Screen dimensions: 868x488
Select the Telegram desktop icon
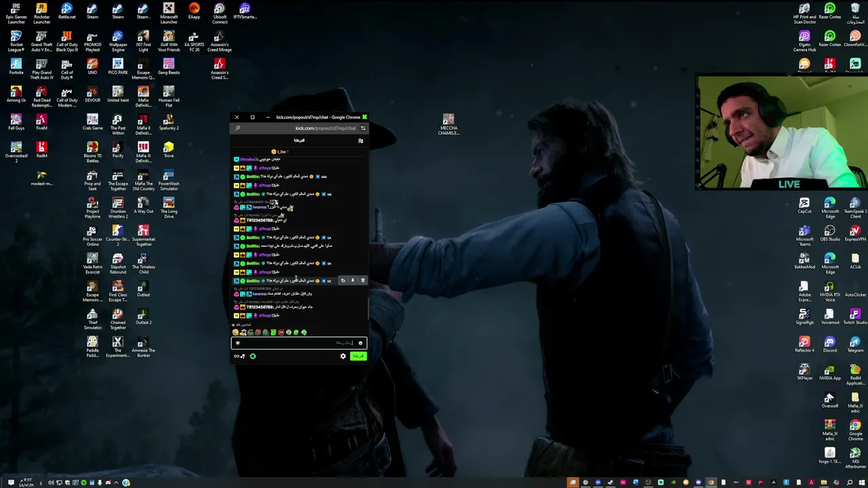tap(855, 344)
